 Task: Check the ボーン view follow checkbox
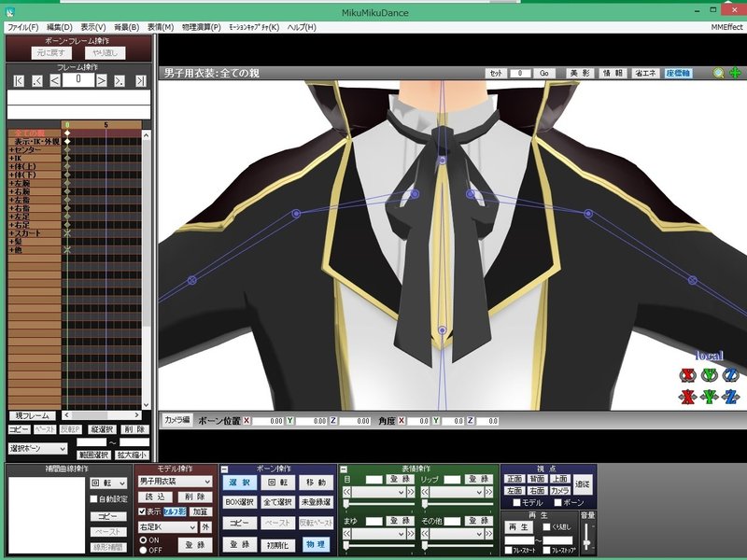point(557,502)
